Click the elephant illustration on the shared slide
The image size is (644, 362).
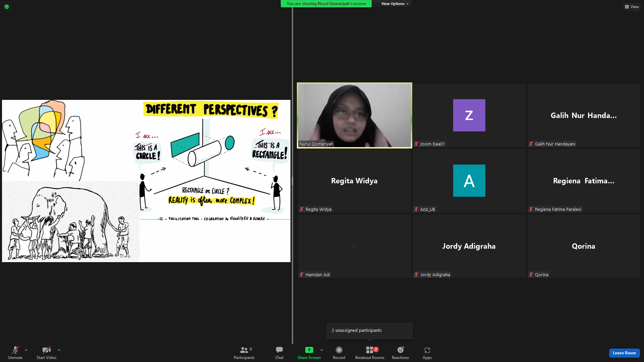71,222
